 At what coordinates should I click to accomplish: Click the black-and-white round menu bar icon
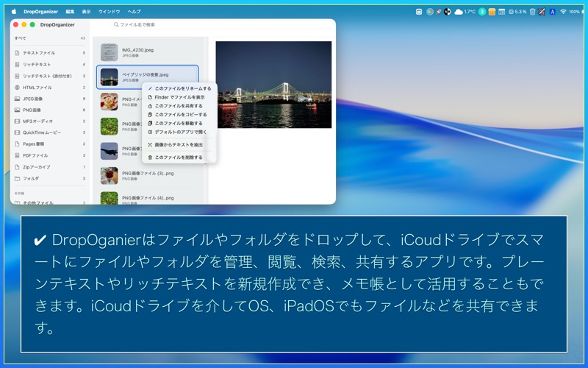448,12
